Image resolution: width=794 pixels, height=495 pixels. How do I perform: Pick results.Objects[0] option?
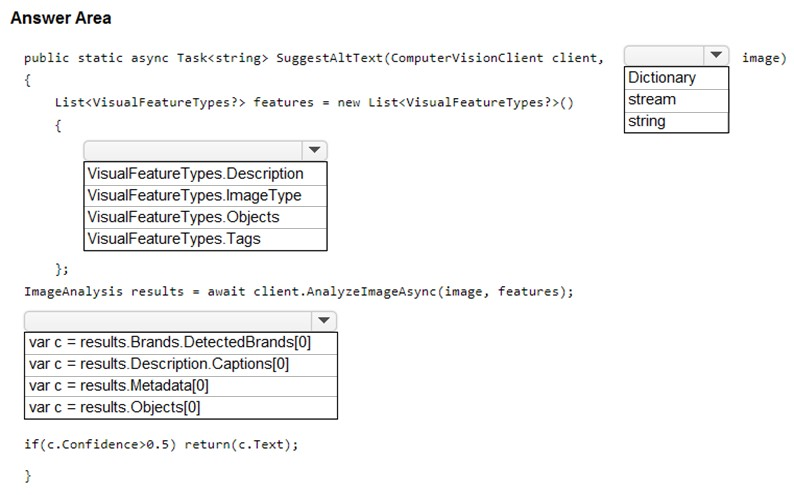pos(181,407)
